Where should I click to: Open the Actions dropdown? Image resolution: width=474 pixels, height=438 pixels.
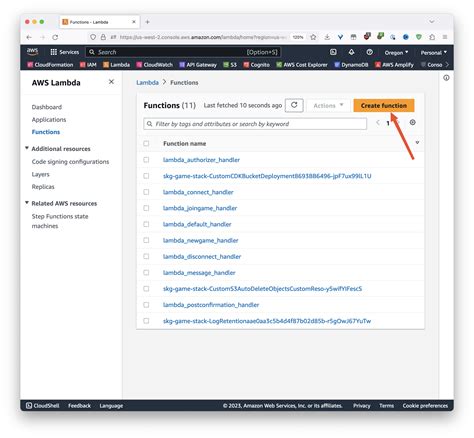coord(328,105)
